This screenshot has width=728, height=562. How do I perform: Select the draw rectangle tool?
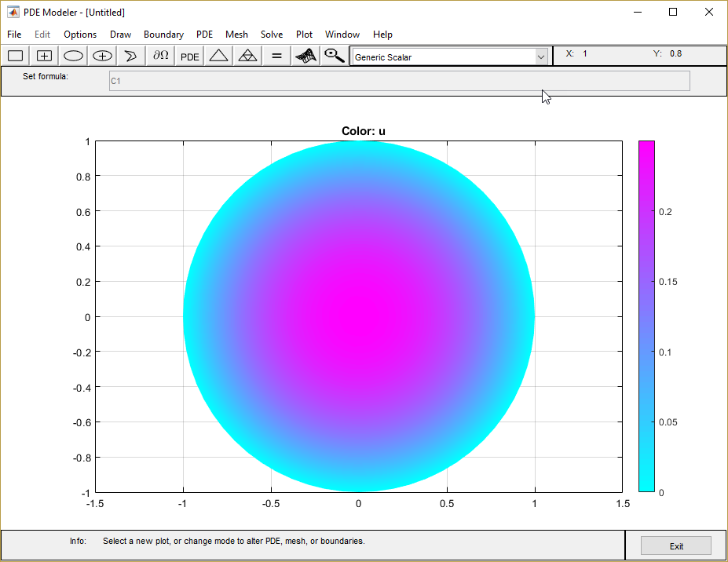16,57
